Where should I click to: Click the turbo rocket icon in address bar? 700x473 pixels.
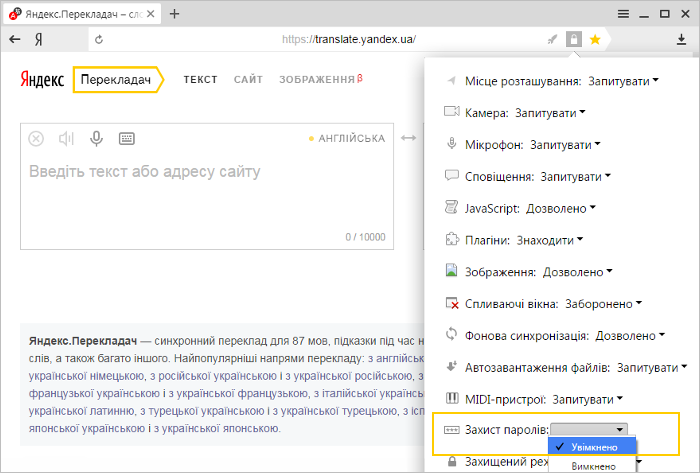552,40
